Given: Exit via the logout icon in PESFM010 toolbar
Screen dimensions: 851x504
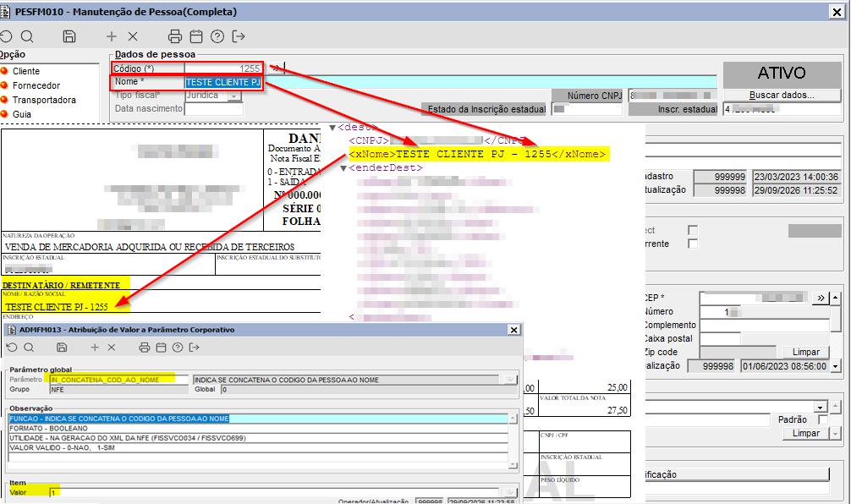Looking at the screenshot, I should (239, 36).
